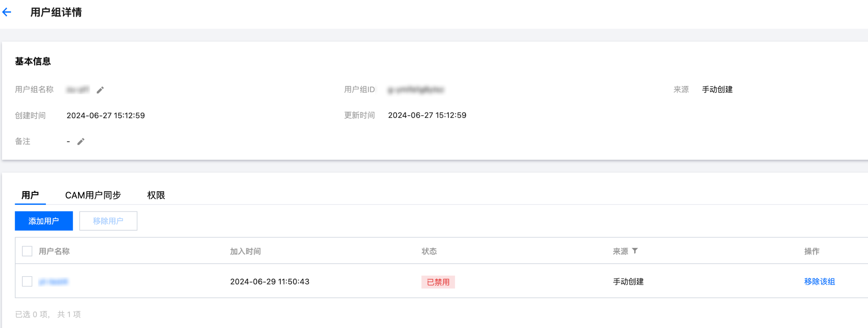Click the 移除该组 link
This screenshot has width=868, height=328.
point(819,281)
